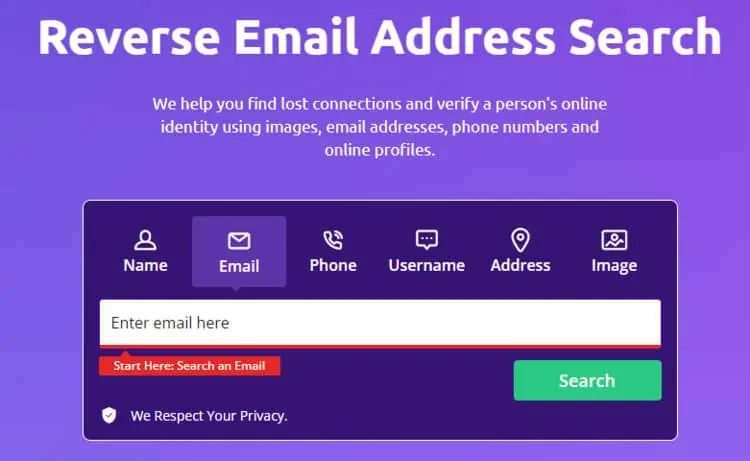Click the person silhouette icon above Name
Screen dimensions: 750x461
click(x=145, y=240)
